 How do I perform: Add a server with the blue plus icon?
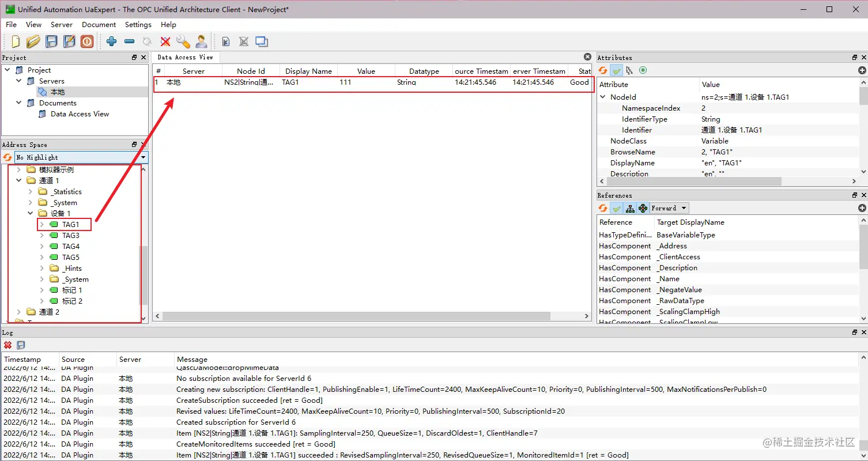point(112,41)
